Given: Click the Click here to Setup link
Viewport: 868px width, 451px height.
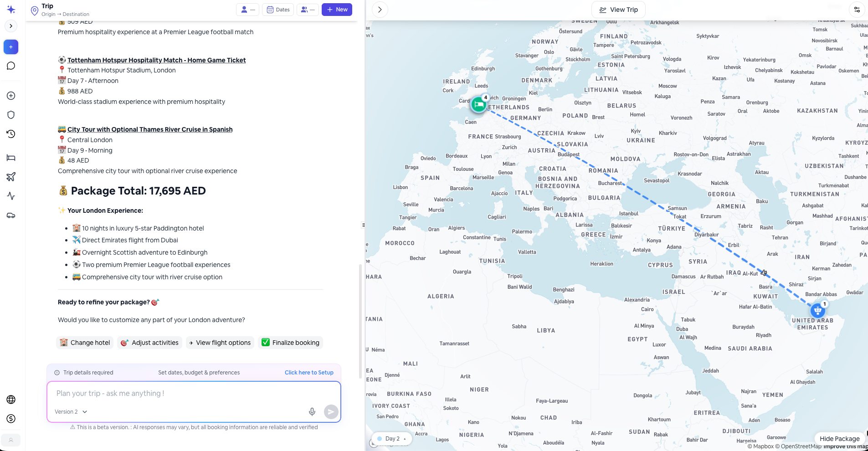Looking at the screenshot, I should [309, 373].
